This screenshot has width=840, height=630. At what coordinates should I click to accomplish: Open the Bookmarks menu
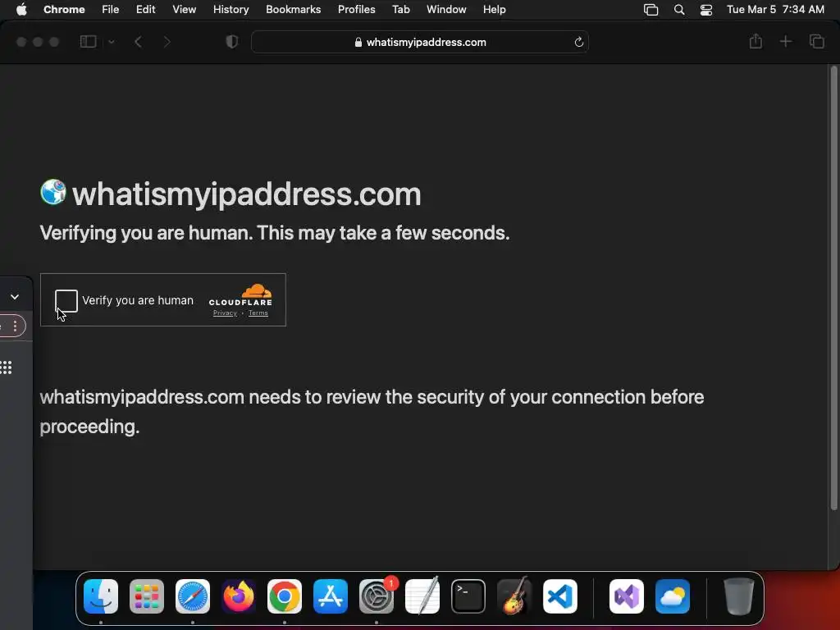(293, 10)
